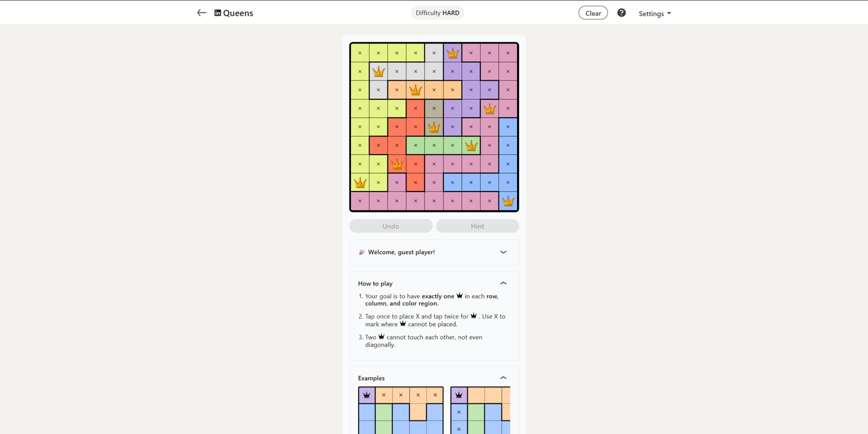Collapse the Examples section

click(503, 378)
